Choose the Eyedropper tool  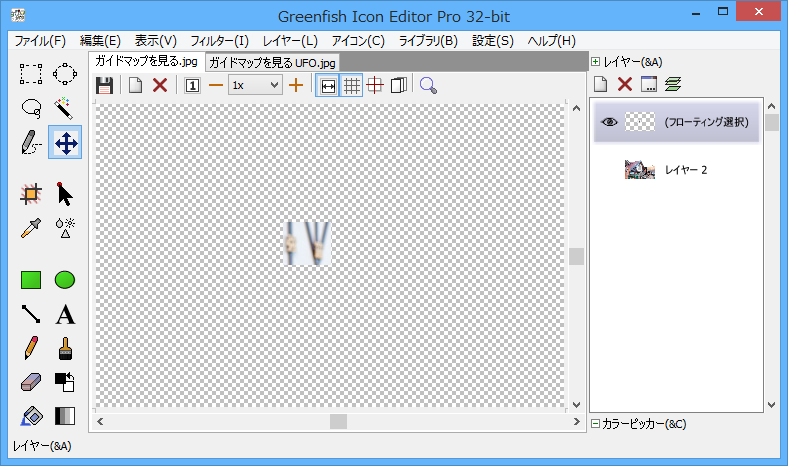click(x=31, y=228)
